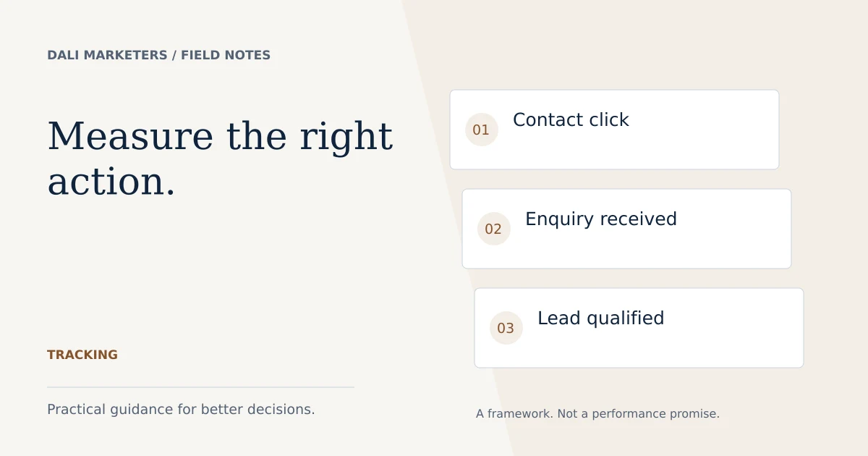Image resolution: width=868 pixels, height=456 pixels.
Task: Click the horizontal divider line under TRACKING
Action: [x=200, y=387]
